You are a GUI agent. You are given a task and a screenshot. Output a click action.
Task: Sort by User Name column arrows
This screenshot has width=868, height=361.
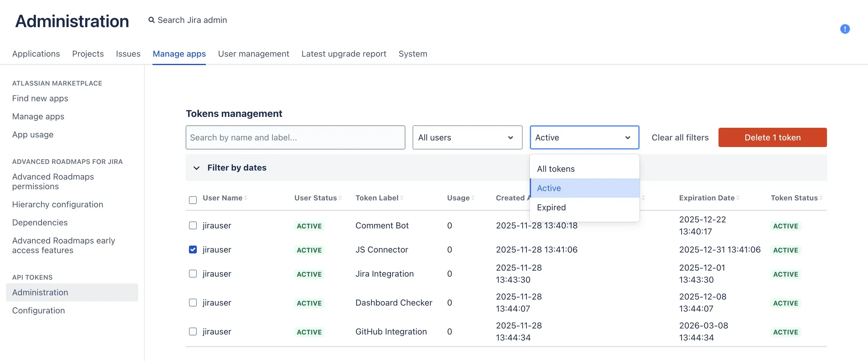(246, 198)
